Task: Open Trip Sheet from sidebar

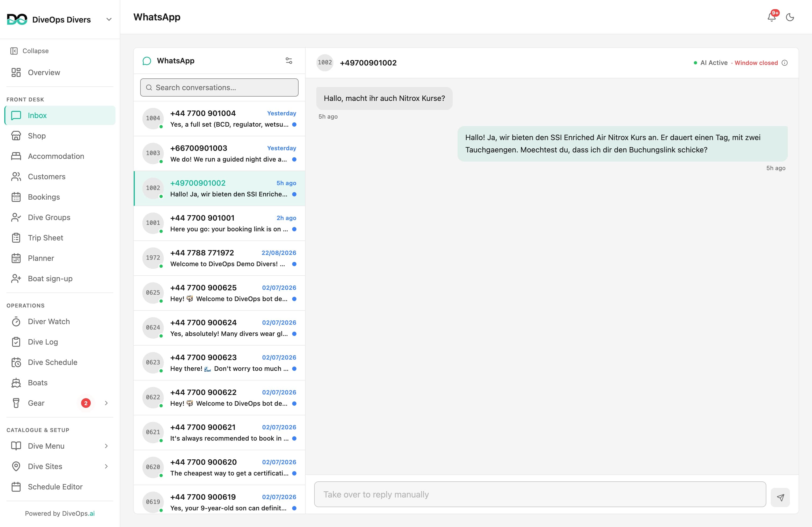Action: coord(60,238)
